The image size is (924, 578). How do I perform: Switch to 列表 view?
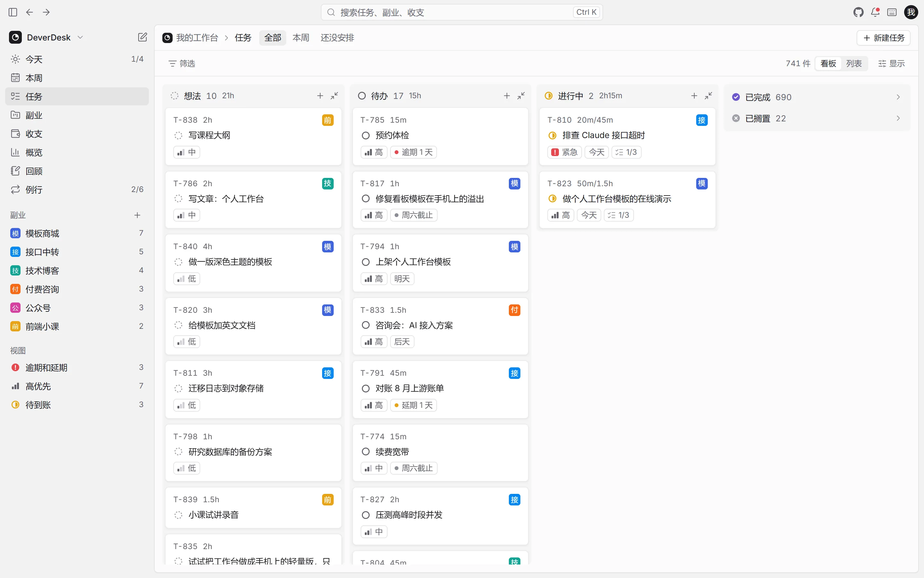854,64
